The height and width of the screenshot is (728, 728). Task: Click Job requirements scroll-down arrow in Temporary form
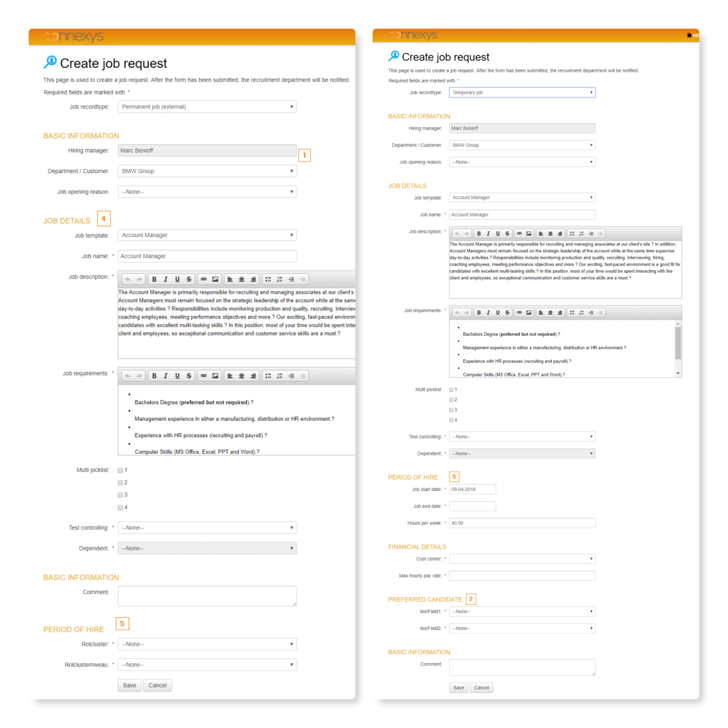click(x=678, y=373)
